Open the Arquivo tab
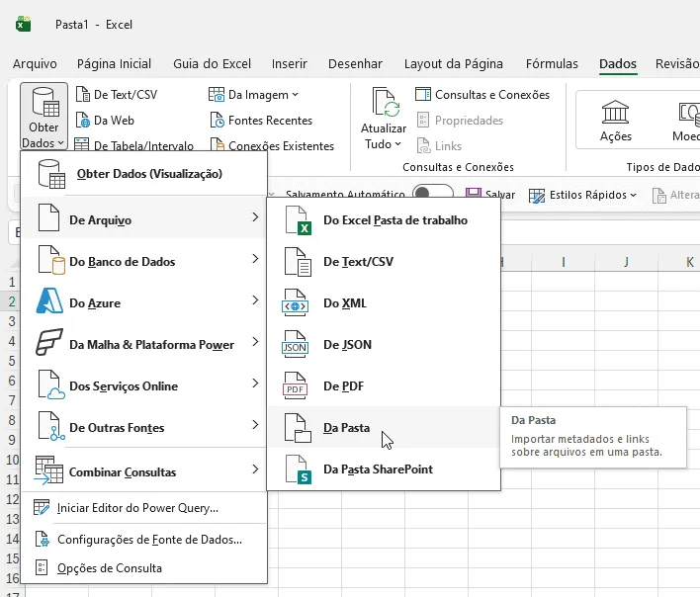700x597 pixels. click(35, 64)
